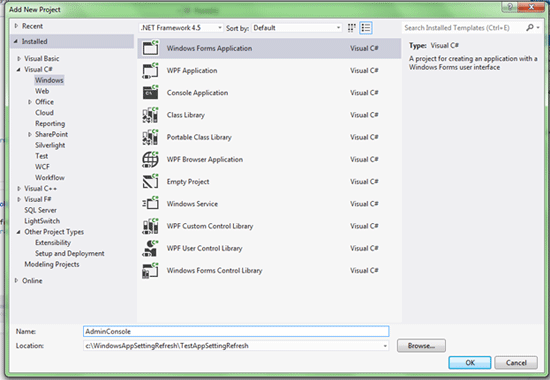Image resolution: width=550 pixels, height=380 pixels.
Task: Click the Cancel button
Action: tap(516, 363)
